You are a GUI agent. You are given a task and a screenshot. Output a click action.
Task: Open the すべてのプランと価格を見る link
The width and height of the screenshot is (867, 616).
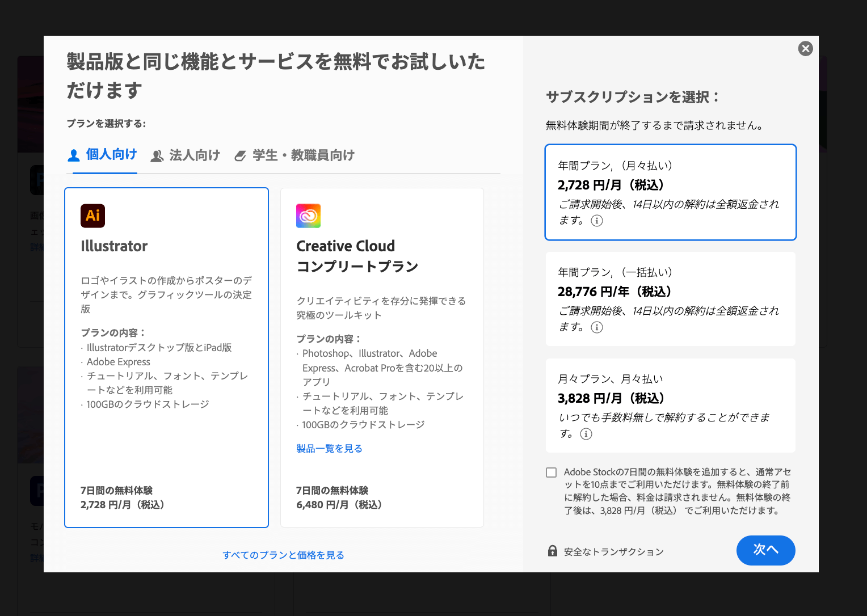283,555
